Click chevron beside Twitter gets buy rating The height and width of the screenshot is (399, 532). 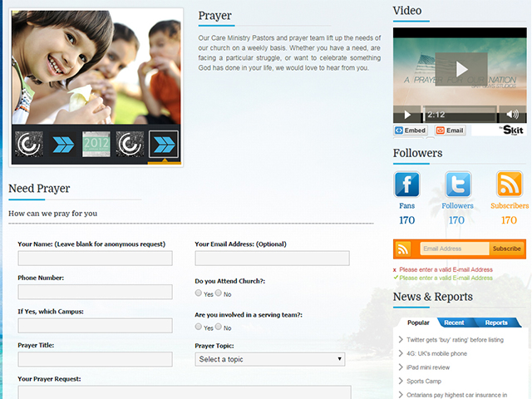coord(401,339)
